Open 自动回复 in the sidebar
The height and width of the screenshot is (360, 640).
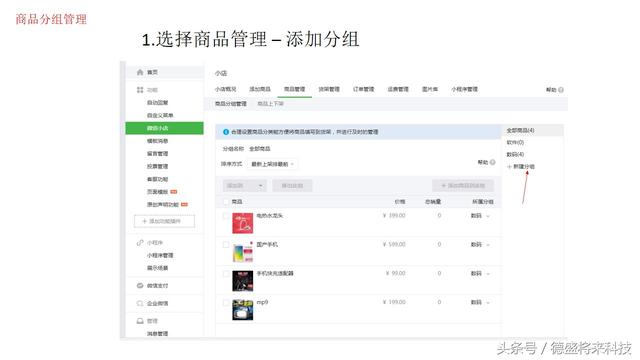click(158, 102)
